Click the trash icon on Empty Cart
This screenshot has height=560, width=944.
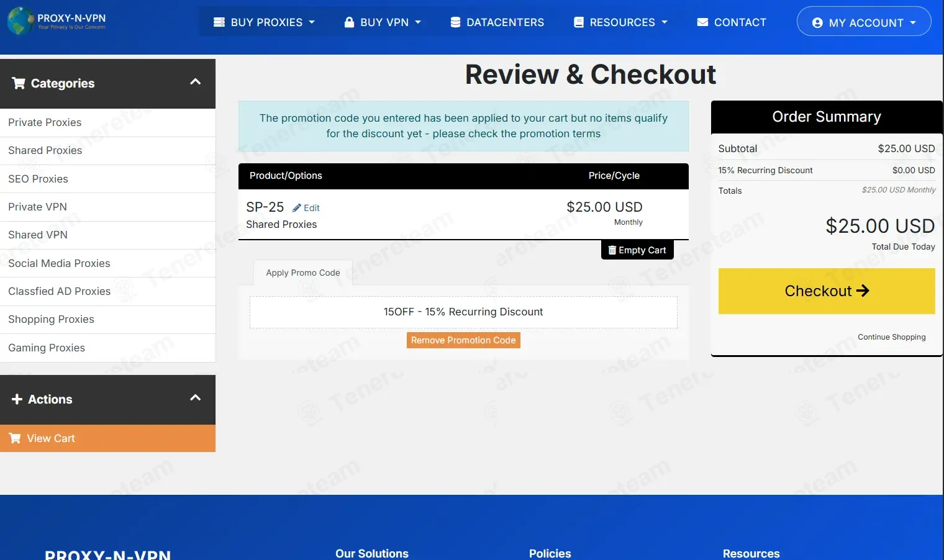pos(612,250)
